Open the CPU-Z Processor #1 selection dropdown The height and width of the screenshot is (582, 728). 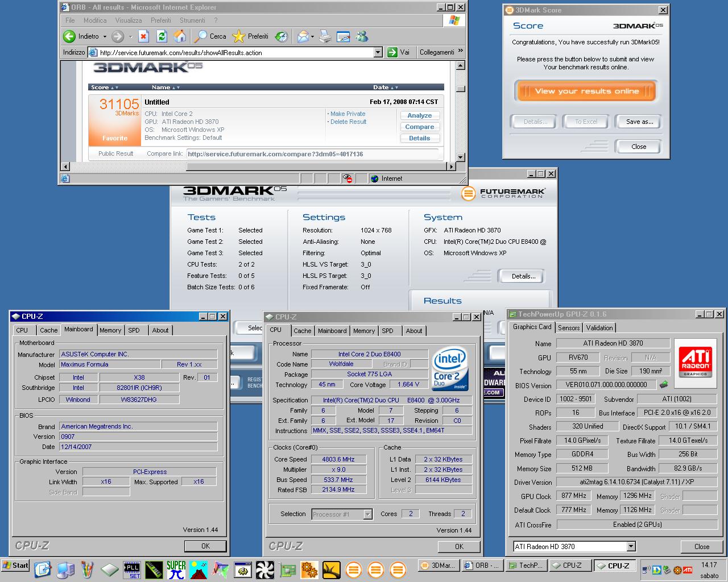click(x=367, y=514)
